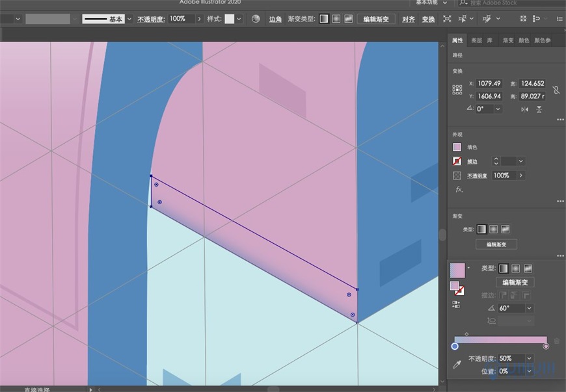The width and height of the screenshot is (566, 392).
Task: Switch to the 颜色 panel tab
Action: (524, 40)
